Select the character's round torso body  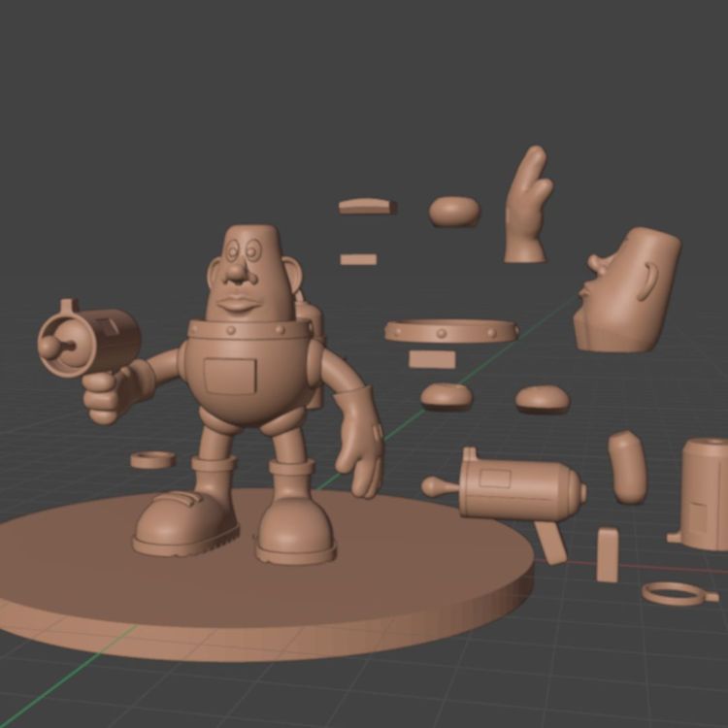[x=249, y=372]
